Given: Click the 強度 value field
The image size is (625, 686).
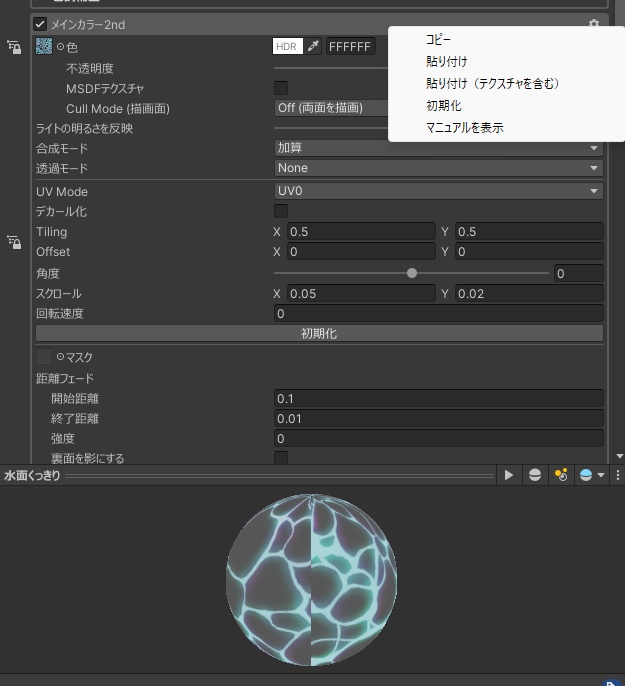Looking at the screenshot, I should [439, 438].
